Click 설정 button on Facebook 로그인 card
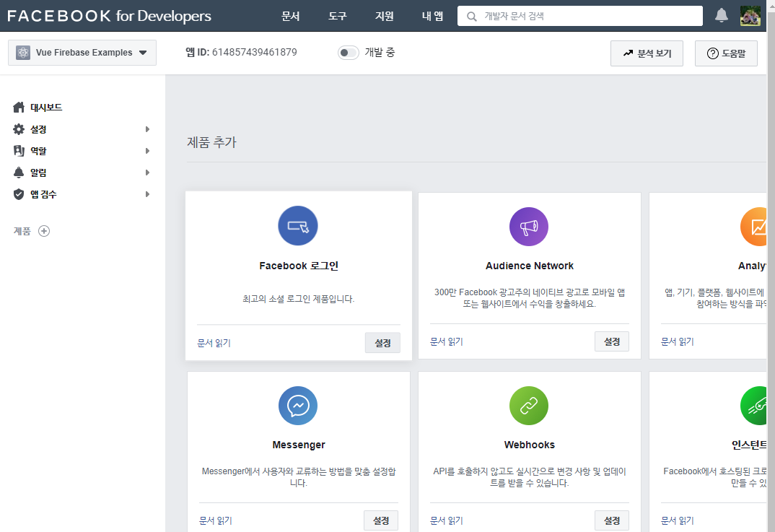Image resolution: width=775 pixels, height=532 pixels. click(x=382, y=343)
